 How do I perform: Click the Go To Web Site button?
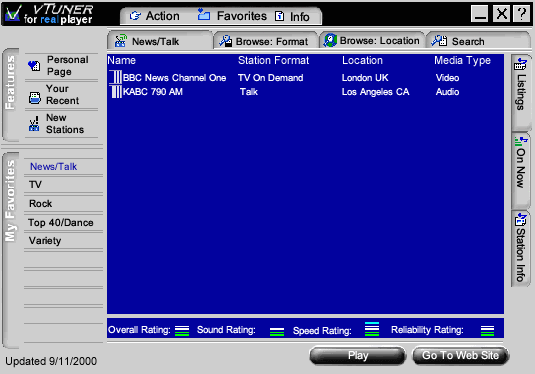(x=460, y=356)
